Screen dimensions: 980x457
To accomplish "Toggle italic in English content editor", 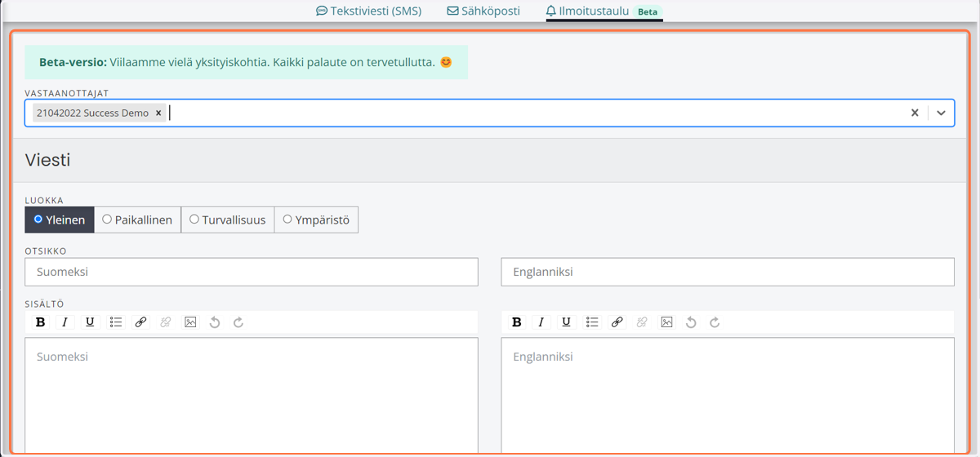I will [541, 322].
